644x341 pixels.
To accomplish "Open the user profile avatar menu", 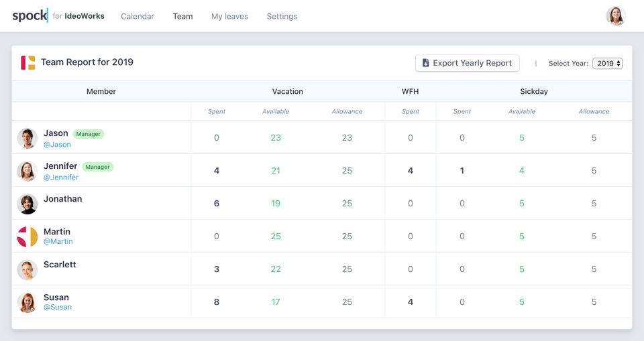I will click(615, 16).
